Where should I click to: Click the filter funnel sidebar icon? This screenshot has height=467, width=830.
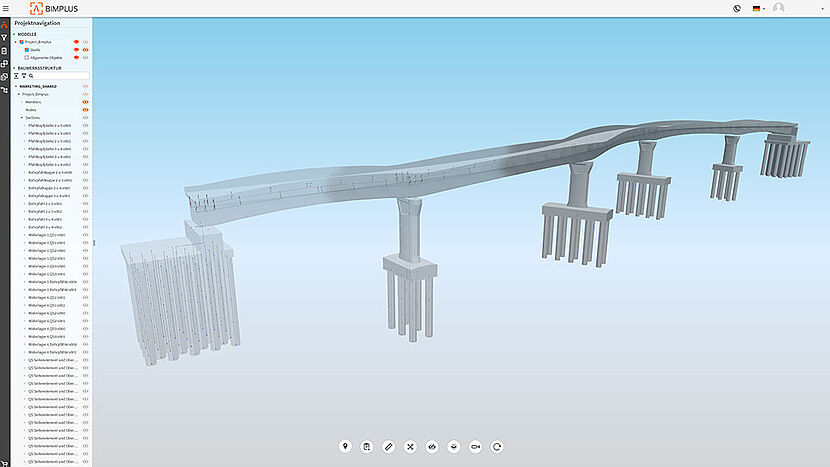coord(5,37)
